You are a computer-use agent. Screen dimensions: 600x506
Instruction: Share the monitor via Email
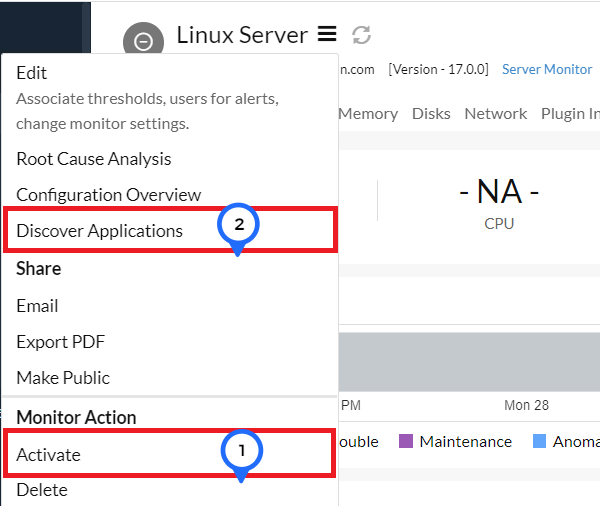pos(37,306)
